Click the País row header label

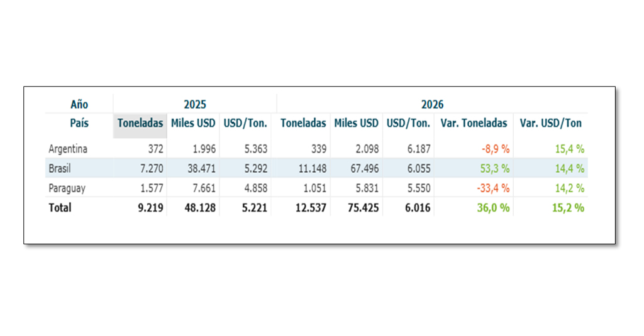[x=79, y=124]
